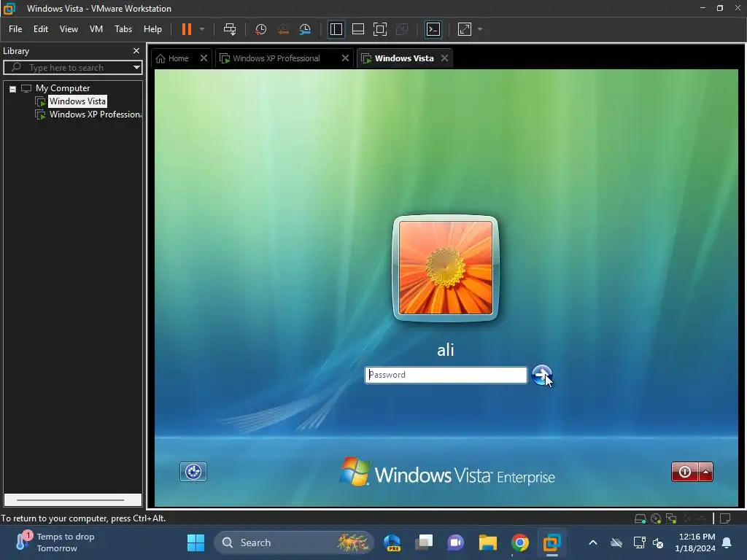This screenshot has height=560, width=747.
Task: Open the Help menu
Action: click(152, 29)
